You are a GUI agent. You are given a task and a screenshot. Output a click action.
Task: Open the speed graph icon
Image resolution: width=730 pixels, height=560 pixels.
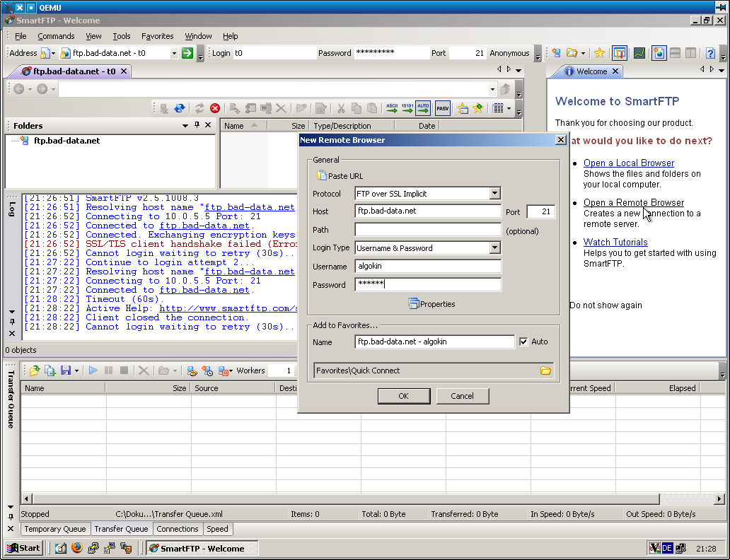tap(639, 53)
